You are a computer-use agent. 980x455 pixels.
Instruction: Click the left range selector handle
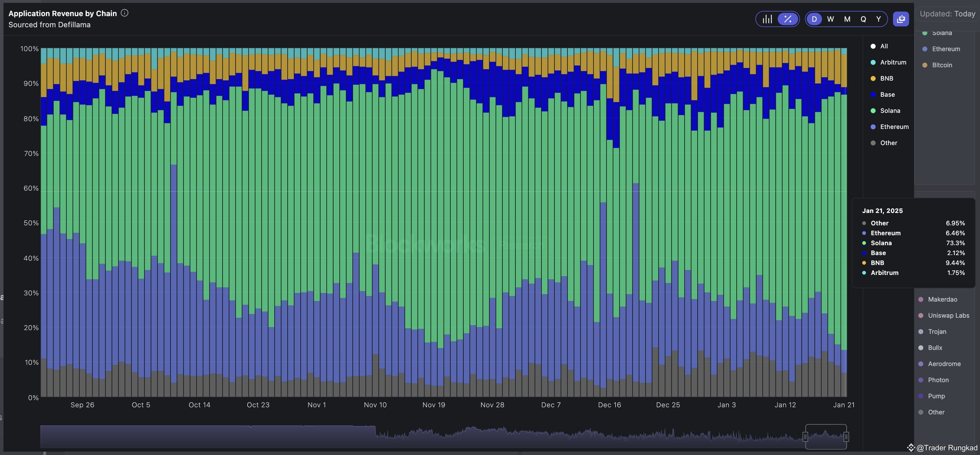coord(805,437)
